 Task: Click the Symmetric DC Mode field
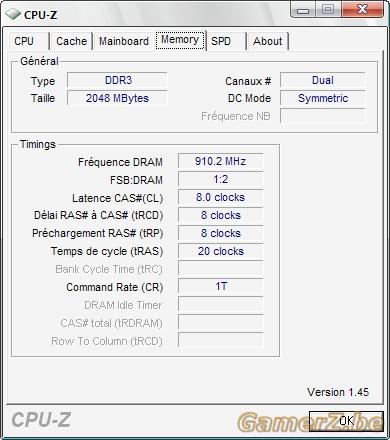tap(322, 98)
